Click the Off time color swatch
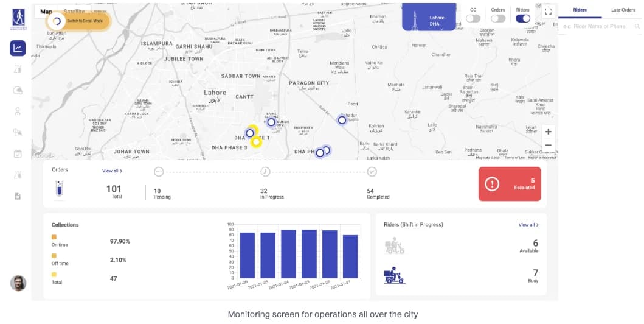Image resolution: width=644 pixels, height=324 pixels. [54, 256]
